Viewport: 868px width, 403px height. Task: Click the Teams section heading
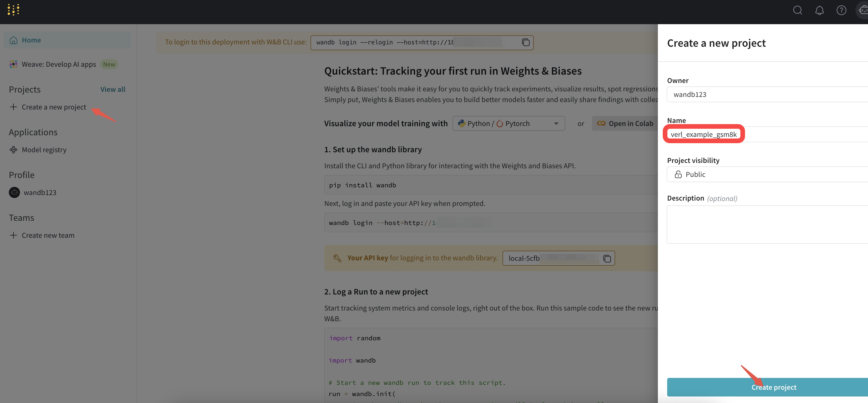[x=22, y=218]
